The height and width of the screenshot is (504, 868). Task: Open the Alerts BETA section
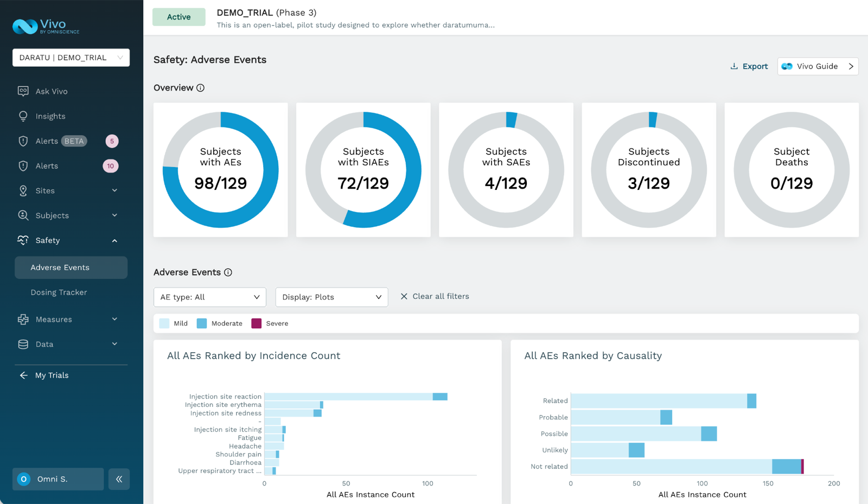pyautogui.click(x=61, y=141)
